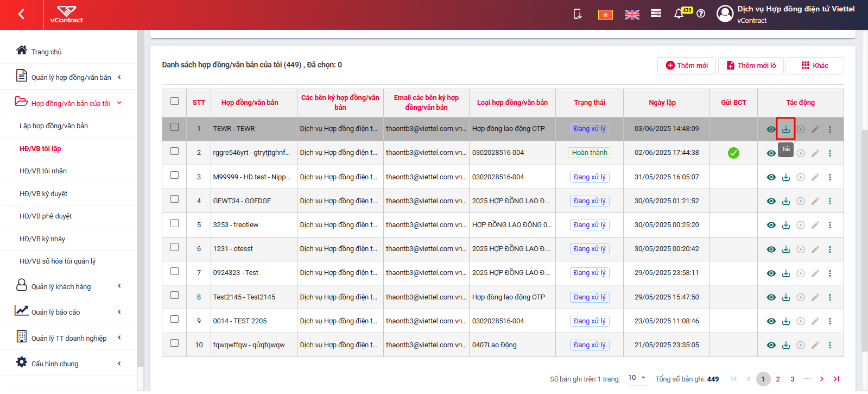
Task: Open the mobile device icon in header
Action: (x=578, y=14)
